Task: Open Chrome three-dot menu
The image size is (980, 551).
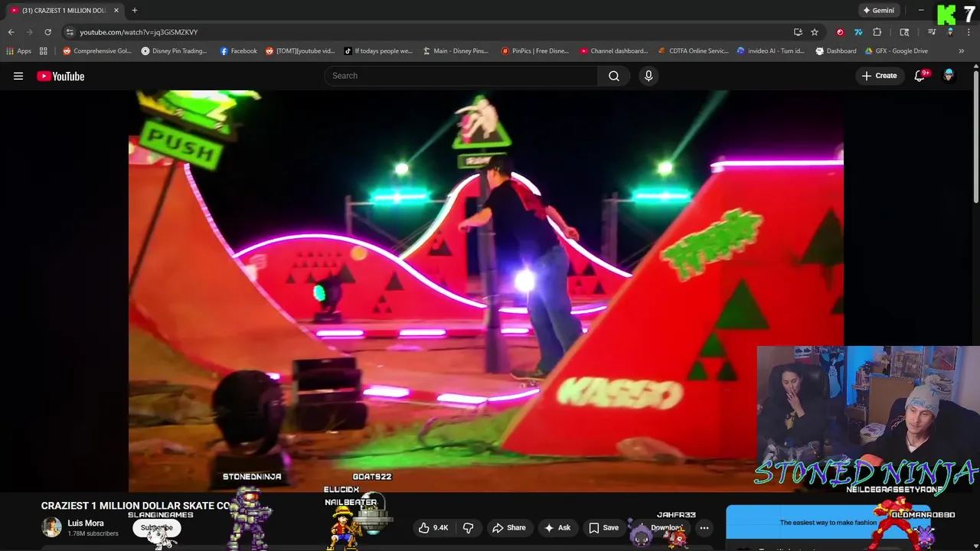Action: coord(969,32)
